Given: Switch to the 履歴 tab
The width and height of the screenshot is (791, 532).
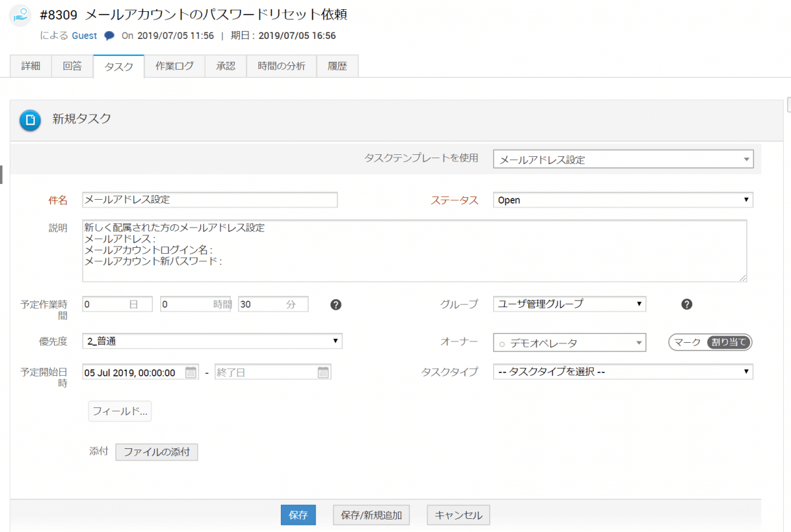Looking at the screenshot, I should click(x=337, y=66).
